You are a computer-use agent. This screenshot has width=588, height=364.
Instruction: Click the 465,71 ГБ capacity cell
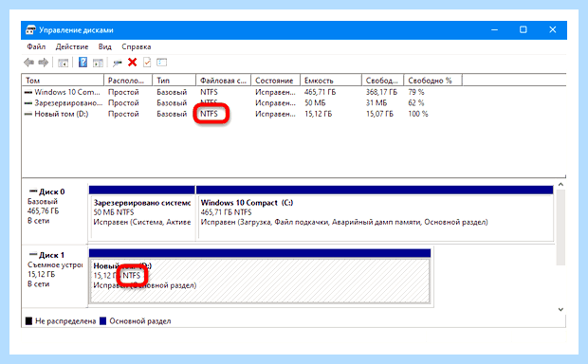(320, 92)
